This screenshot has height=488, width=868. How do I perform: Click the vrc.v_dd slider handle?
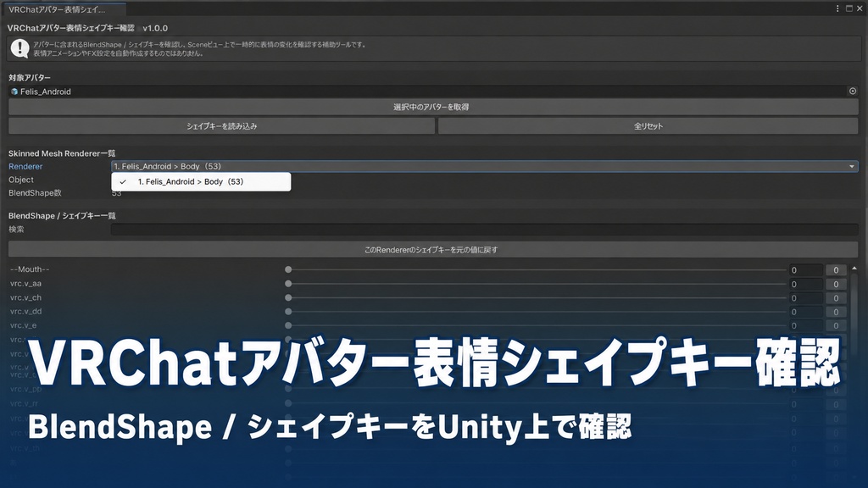pos(288,312)
